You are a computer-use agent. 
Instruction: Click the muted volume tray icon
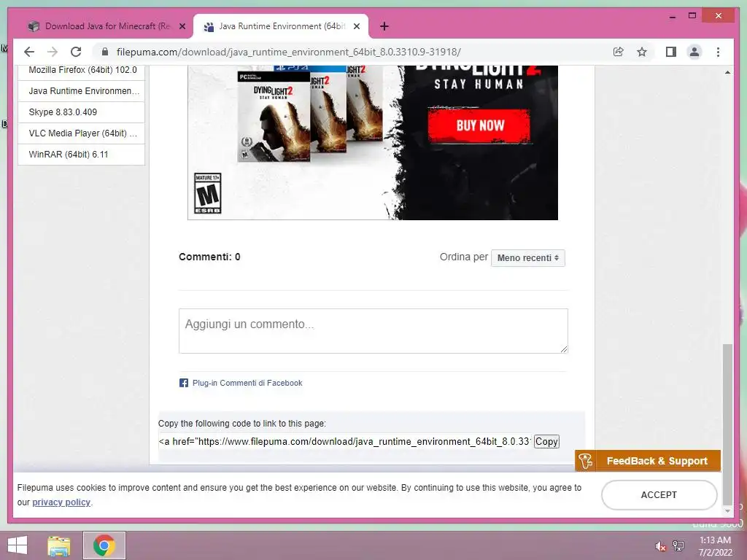[x=660, y=546]
